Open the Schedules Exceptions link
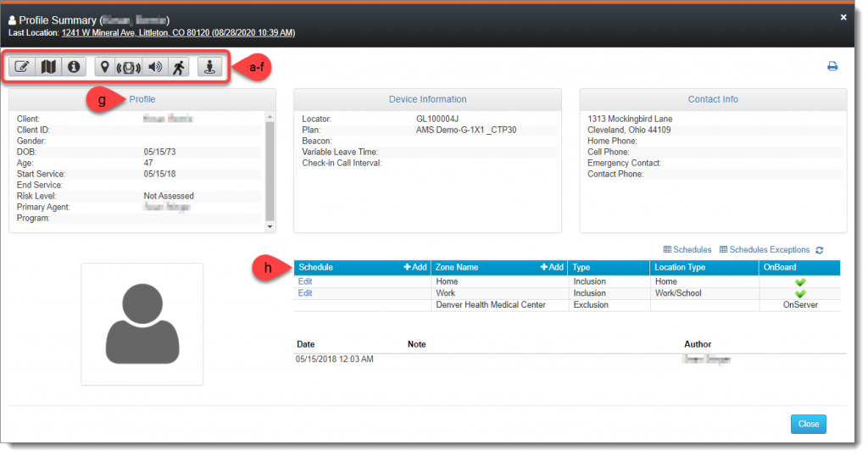The width and height of the screenshot is (868, 456). [x=764, y=250]
